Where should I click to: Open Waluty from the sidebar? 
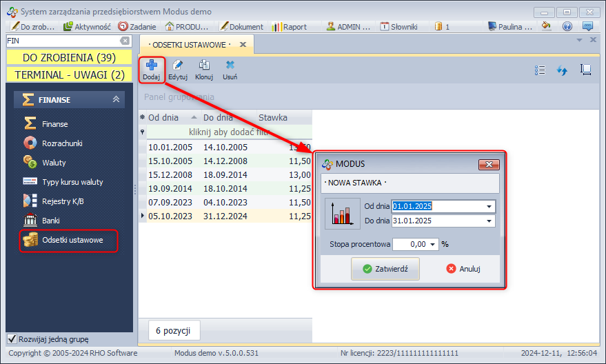point(54,163)
